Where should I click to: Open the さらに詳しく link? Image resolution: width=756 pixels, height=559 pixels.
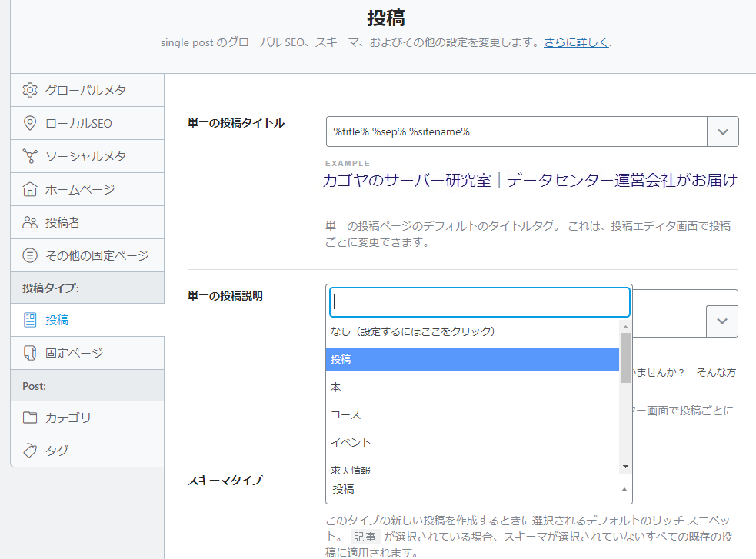point(576,42)
